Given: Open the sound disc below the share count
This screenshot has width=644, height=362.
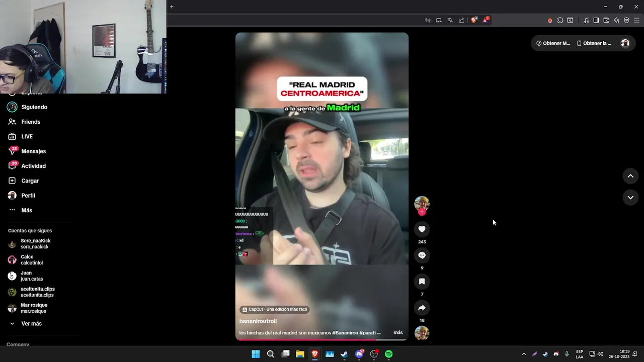Looking at the screenshot, I should pos(422,333).
